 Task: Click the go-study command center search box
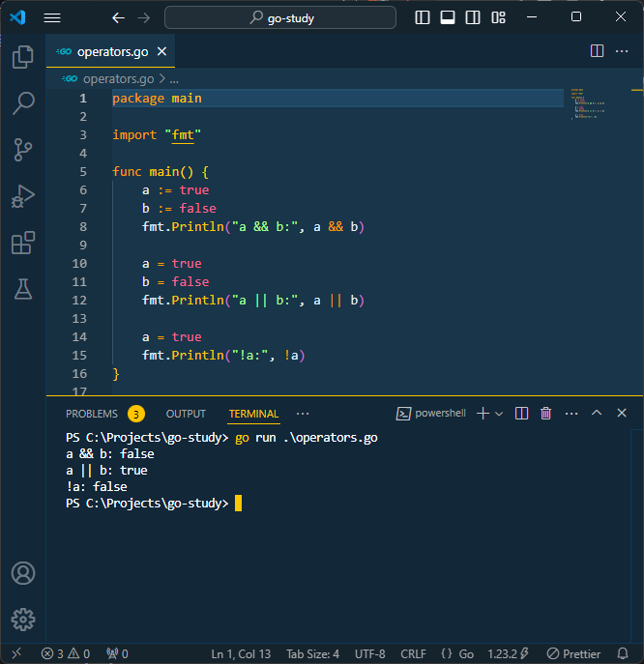280,17
